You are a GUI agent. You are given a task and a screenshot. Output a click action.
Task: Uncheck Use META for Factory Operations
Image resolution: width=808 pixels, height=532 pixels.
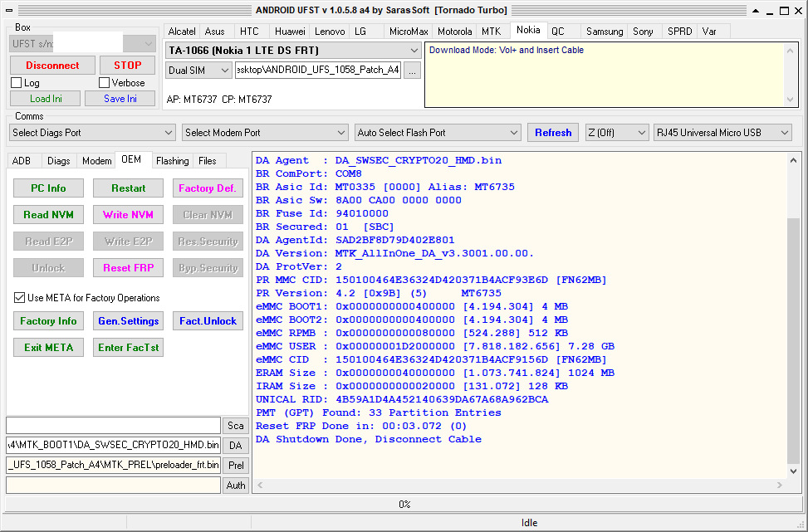point(20,298)
